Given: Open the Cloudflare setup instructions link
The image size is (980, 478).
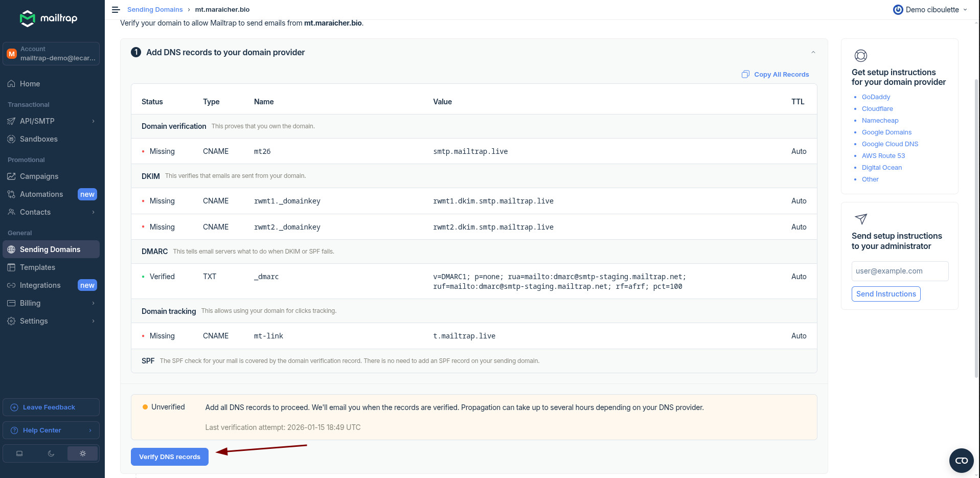Looking at the screenshot, I should [877, 109].
